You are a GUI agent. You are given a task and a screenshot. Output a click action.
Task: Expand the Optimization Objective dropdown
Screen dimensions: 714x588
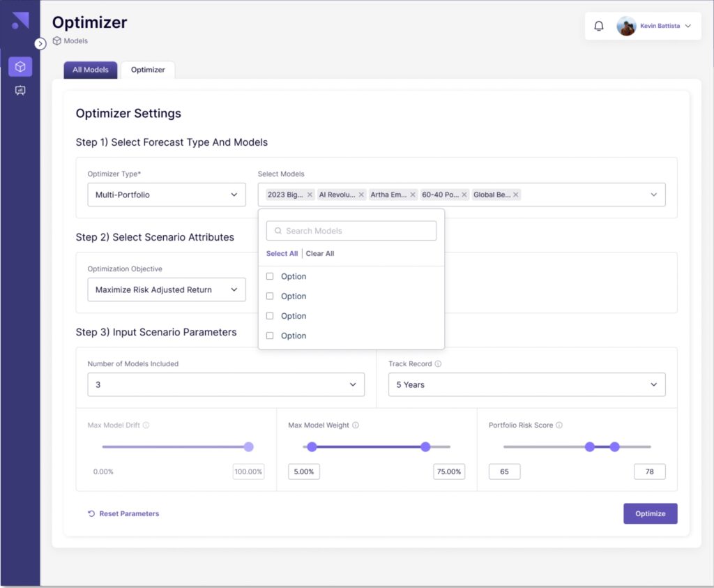pos(166,289)
